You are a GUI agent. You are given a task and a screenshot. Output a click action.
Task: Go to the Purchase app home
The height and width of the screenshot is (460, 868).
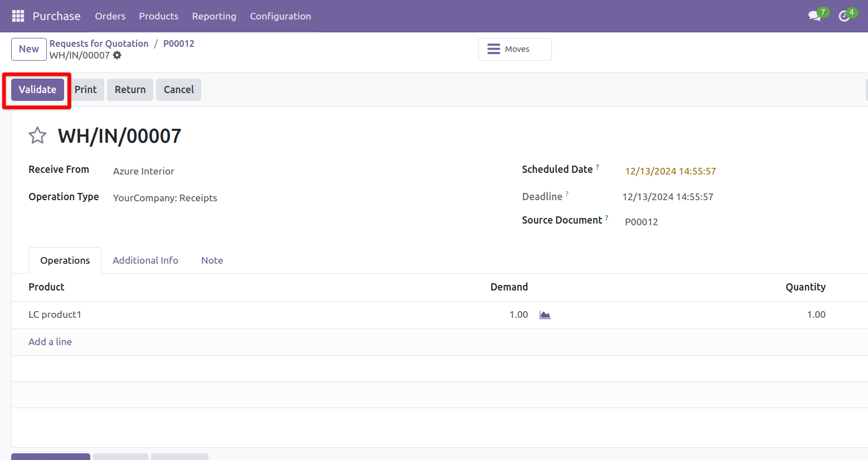pos(56,16)
